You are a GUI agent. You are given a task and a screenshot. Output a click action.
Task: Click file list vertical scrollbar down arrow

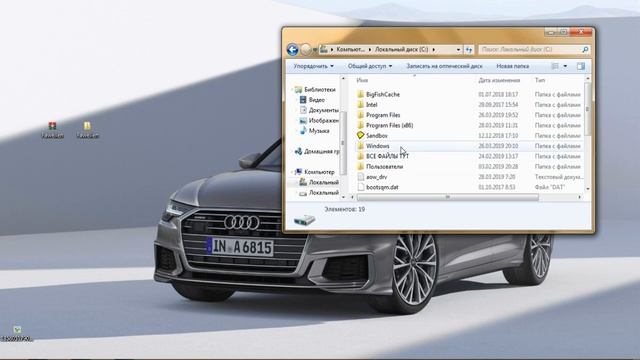tap(588, 189)
